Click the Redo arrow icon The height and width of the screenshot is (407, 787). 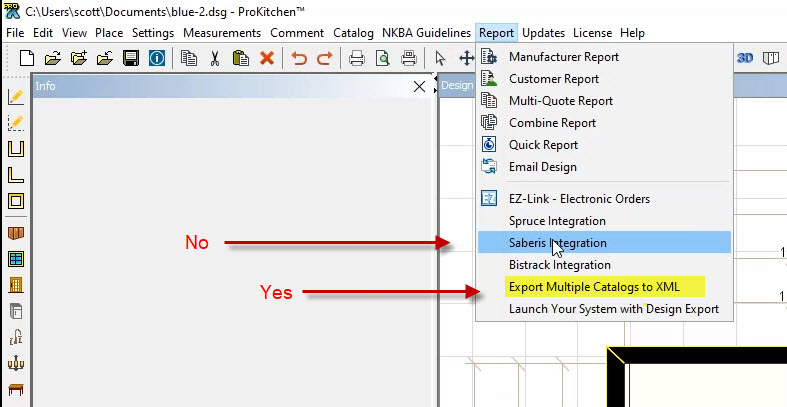click(324, 58)
